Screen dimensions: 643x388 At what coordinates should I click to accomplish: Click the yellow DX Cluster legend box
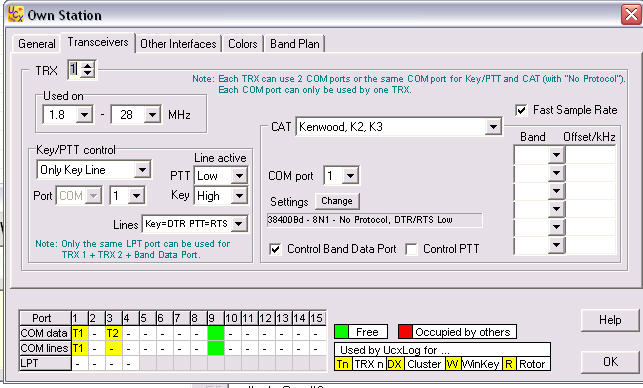pyautogui.click(x=394, y=364)
